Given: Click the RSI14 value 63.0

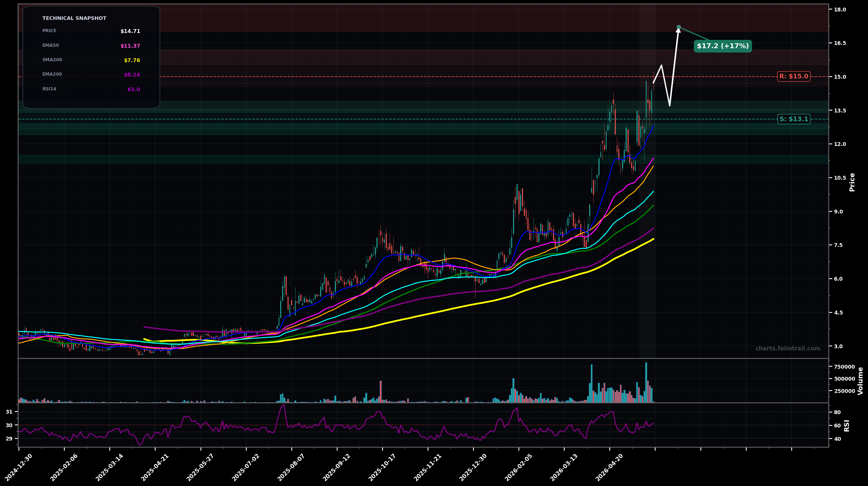Looking at the screenshot, I should coord(134,90).
